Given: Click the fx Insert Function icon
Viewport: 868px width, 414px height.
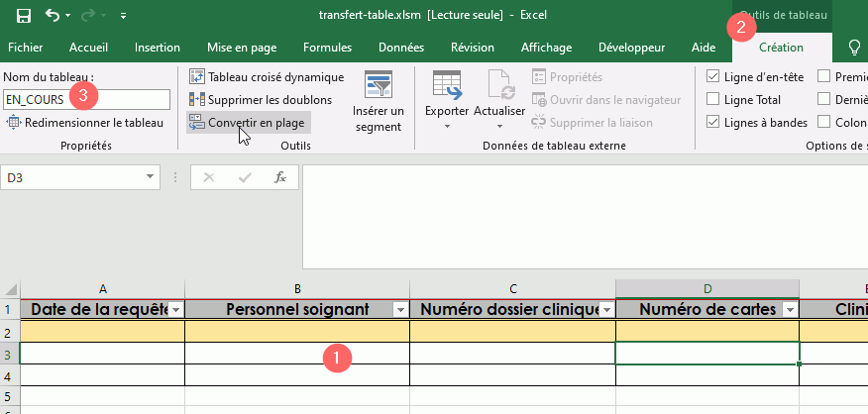Looking at the screenshot, I should [280, 177].
